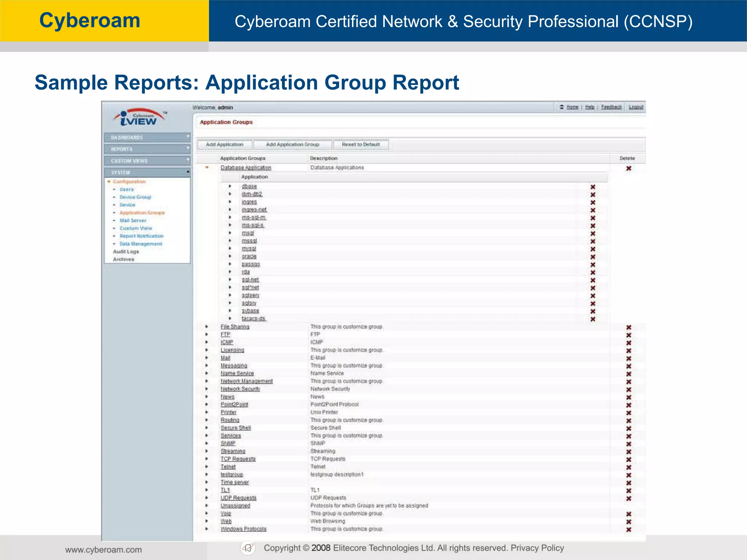Delete the Licensing group
The width and height of the screenshot is (747, 560).
(628, 351)
